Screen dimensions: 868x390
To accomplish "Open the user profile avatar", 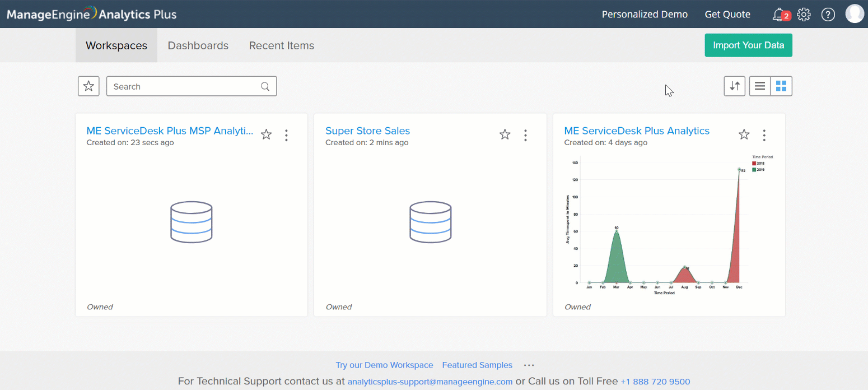I will [854, 13].
